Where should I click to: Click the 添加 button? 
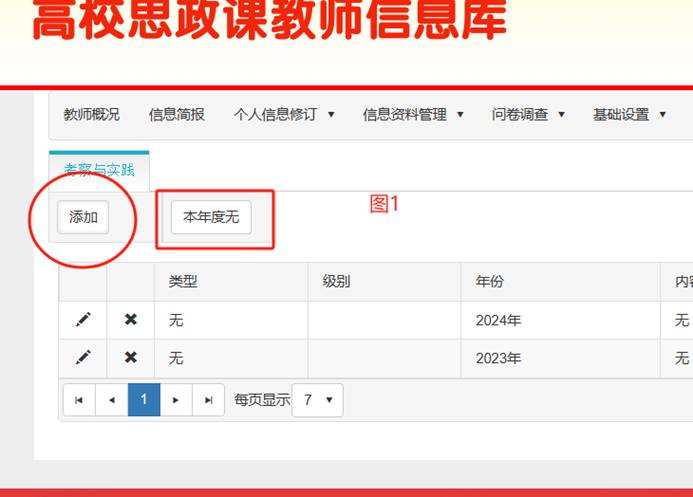[83, 217]
